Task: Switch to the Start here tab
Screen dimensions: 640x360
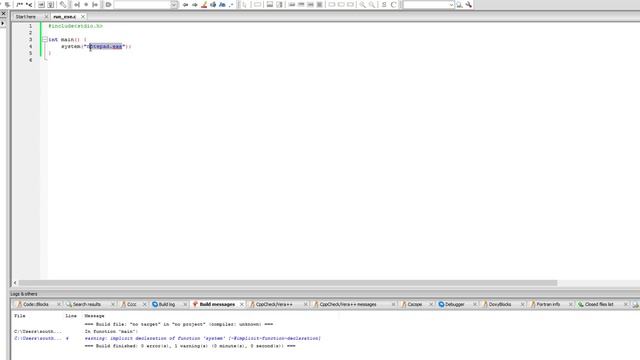Action: click(26, 17)
